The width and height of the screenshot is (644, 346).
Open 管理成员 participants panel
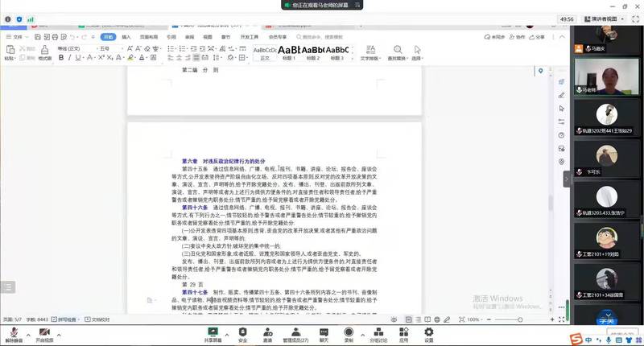click(x=296, y=331)
